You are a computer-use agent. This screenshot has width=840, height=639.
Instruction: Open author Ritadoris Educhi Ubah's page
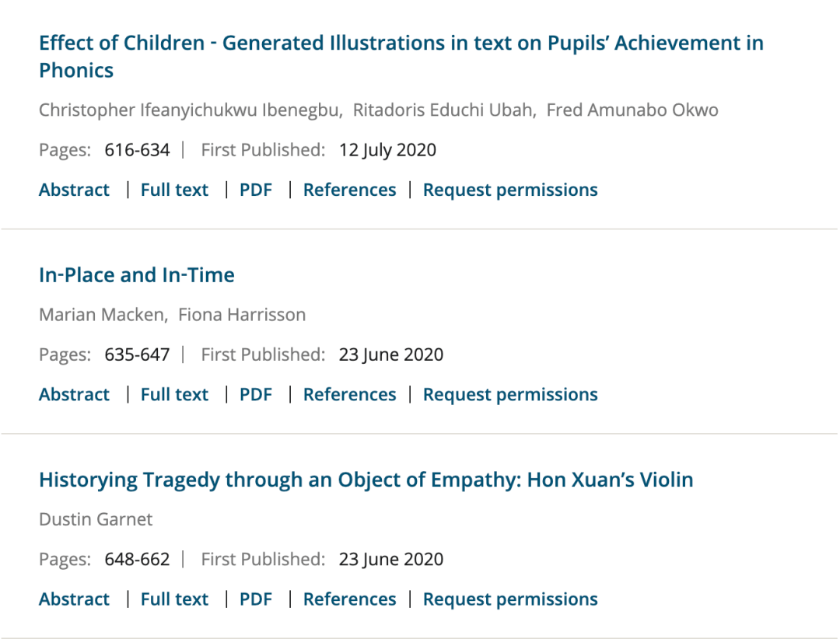443,110
